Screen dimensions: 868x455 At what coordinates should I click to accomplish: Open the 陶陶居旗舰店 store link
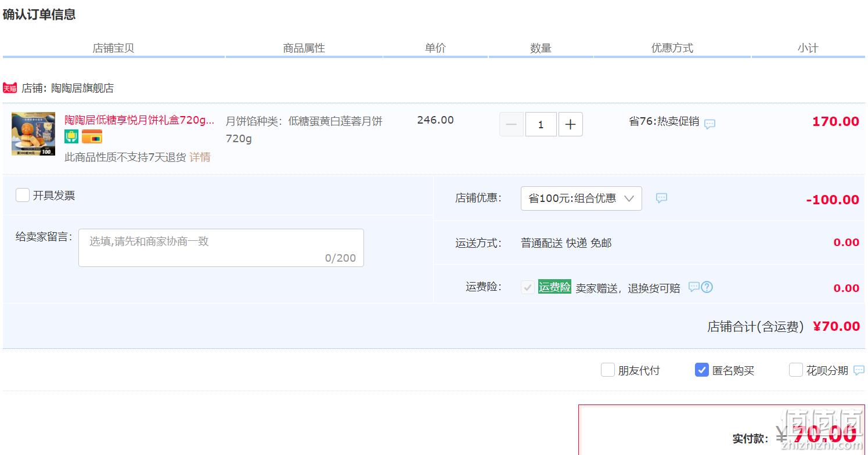tap(82, 88)
